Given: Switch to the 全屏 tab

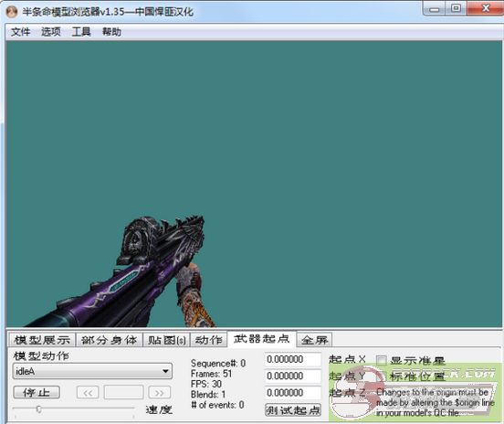Looking at the screenshot, I should pyautogui.click(x=314, y=340).
